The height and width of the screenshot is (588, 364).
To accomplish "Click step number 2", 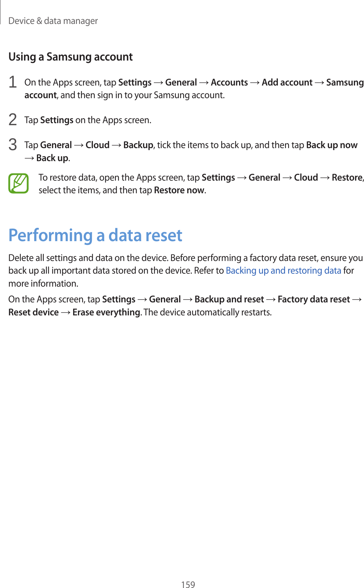I will 13,120.
